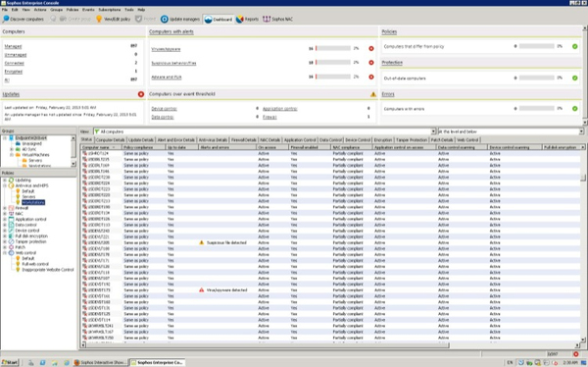This screenshot has width=588, height=367.
Task: Click the Application control threshold link
Action: (x=279, y=109)
